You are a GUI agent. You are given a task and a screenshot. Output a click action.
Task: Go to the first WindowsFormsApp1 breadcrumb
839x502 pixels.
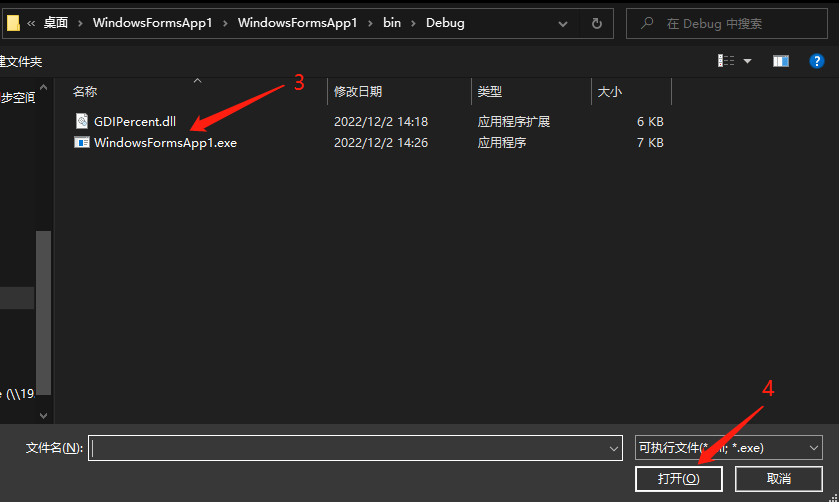click(152, 22)
